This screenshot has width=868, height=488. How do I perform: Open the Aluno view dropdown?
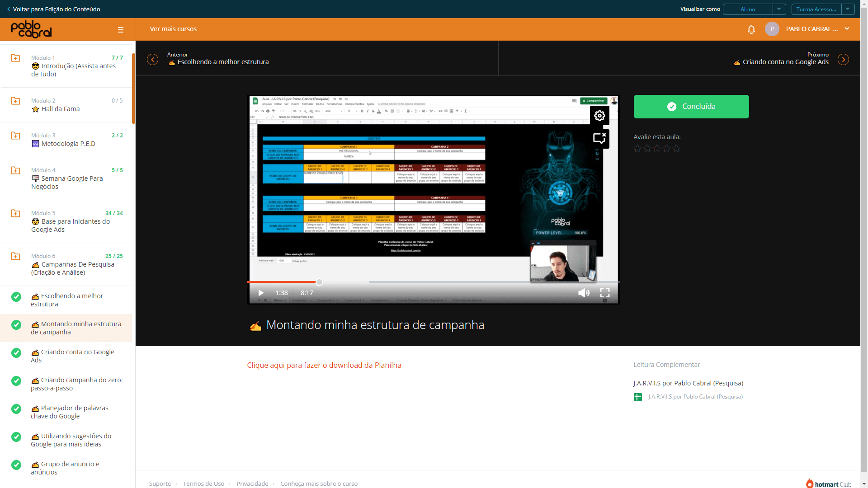pyautogui.click(x=754, y=9)
